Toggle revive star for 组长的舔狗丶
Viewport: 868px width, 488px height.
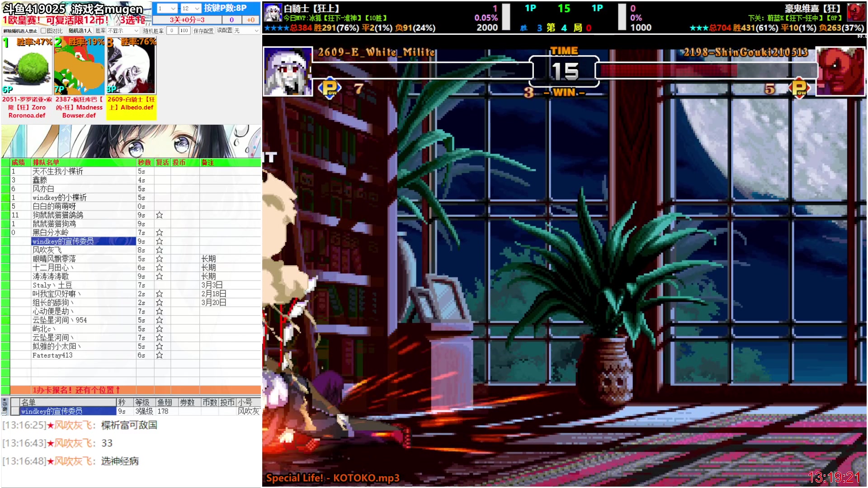point(159,302)
